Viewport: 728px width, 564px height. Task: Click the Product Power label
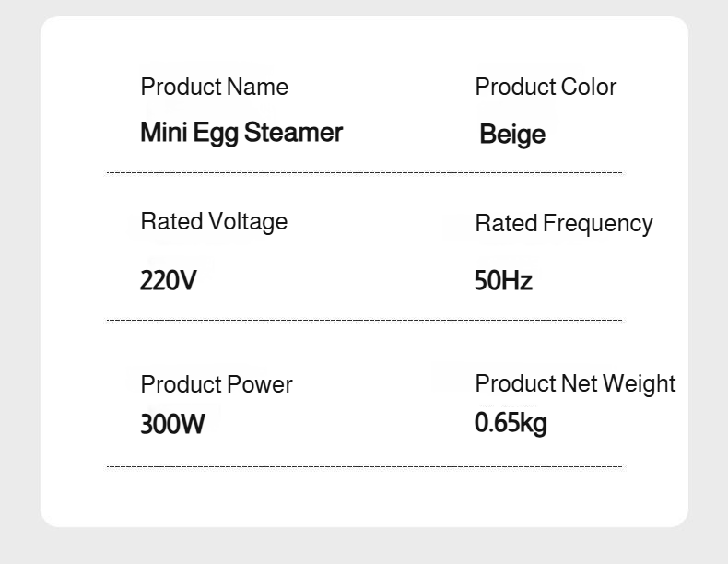[x=217, y=384]
